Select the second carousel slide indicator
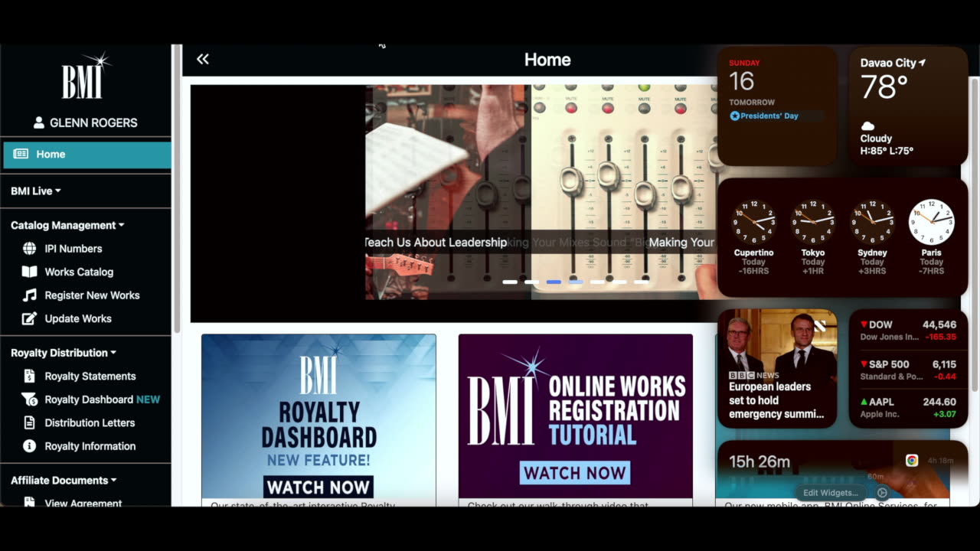 [531, 282]
